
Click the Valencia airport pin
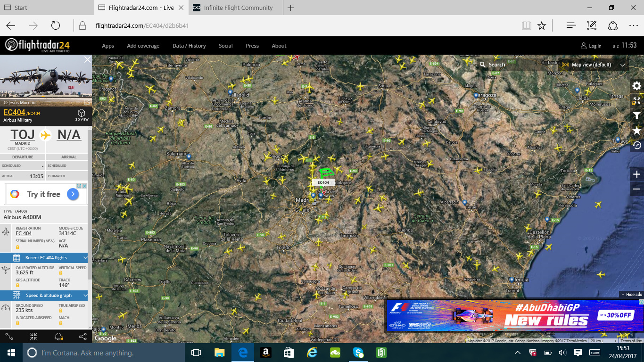point(512,279)
